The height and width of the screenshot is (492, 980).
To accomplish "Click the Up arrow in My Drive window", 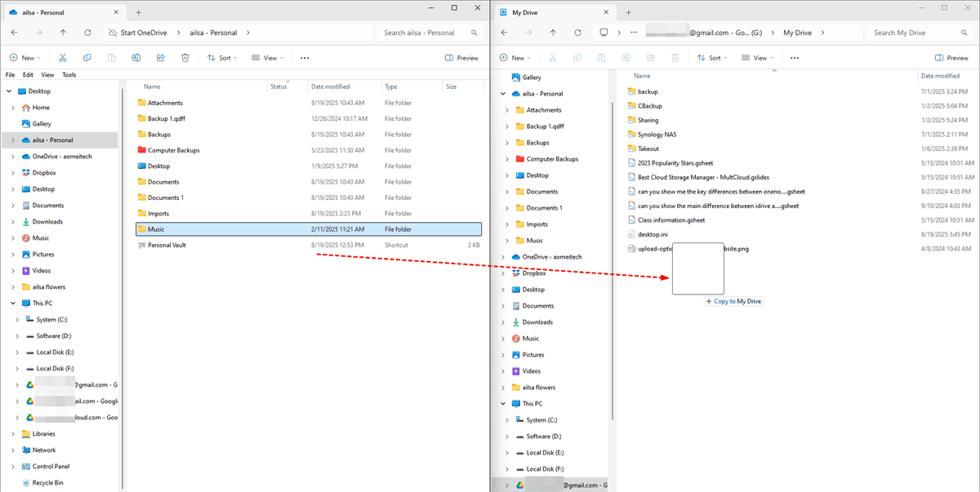I will tap(553, 33).
